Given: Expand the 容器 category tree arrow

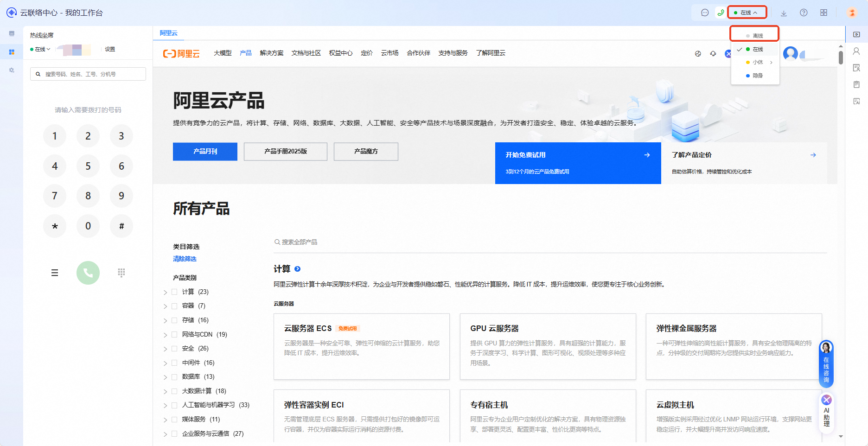Looking at the screenshot, I should coord(165,306).
